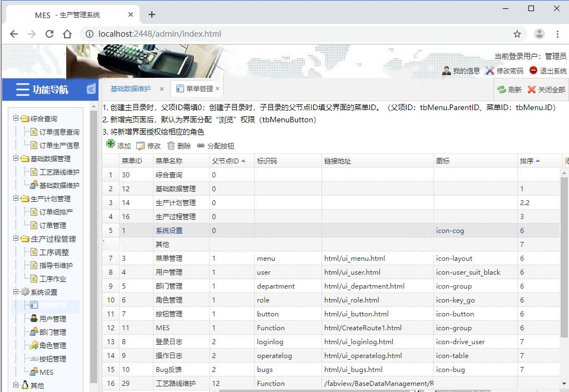Click the green plus Add icon
Image resolution: width=569 pixels, height=392 pixels.
pyautogui.click(x=111, y=144)
